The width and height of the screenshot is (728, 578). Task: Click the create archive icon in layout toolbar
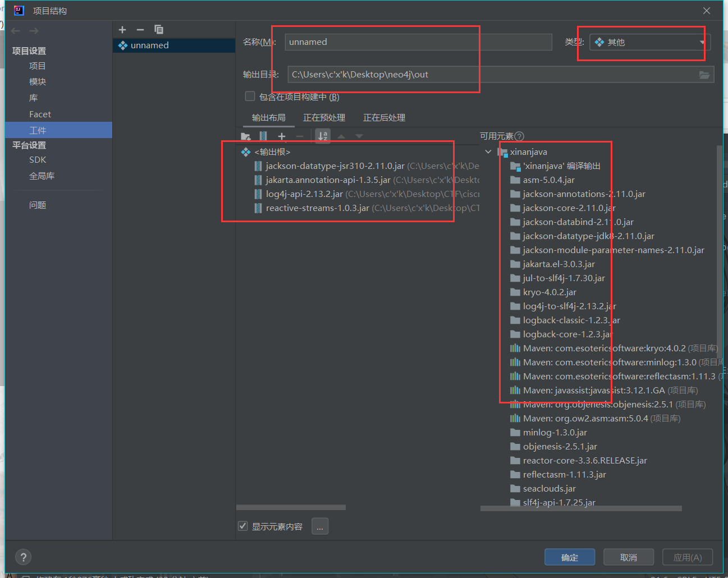[263, 136]
